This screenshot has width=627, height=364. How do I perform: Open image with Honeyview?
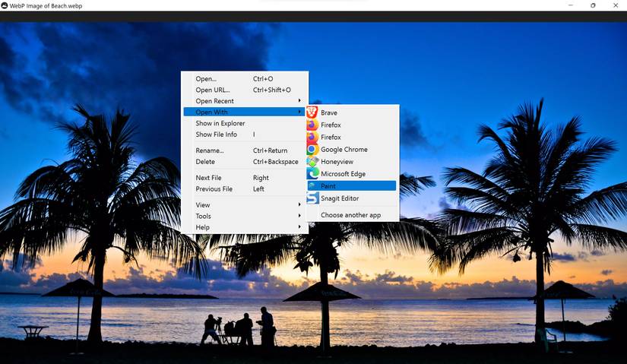pos(352,162)
